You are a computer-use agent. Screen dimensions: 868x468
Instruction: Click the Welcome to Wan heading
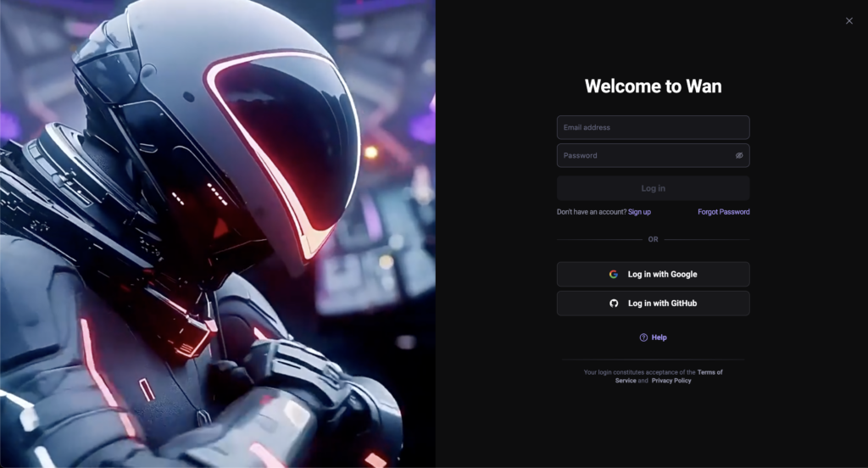(653, 86)
